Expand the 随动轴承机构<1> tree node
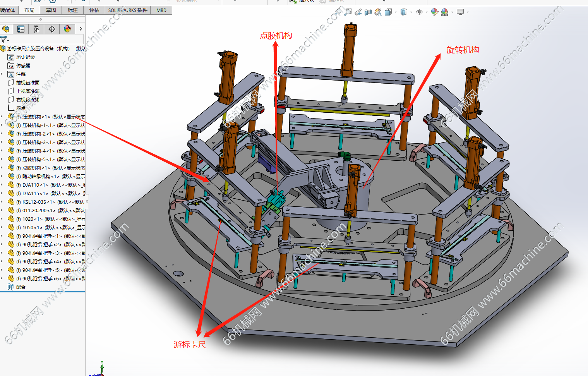This screenshot has width=588, height=376. 2,176
